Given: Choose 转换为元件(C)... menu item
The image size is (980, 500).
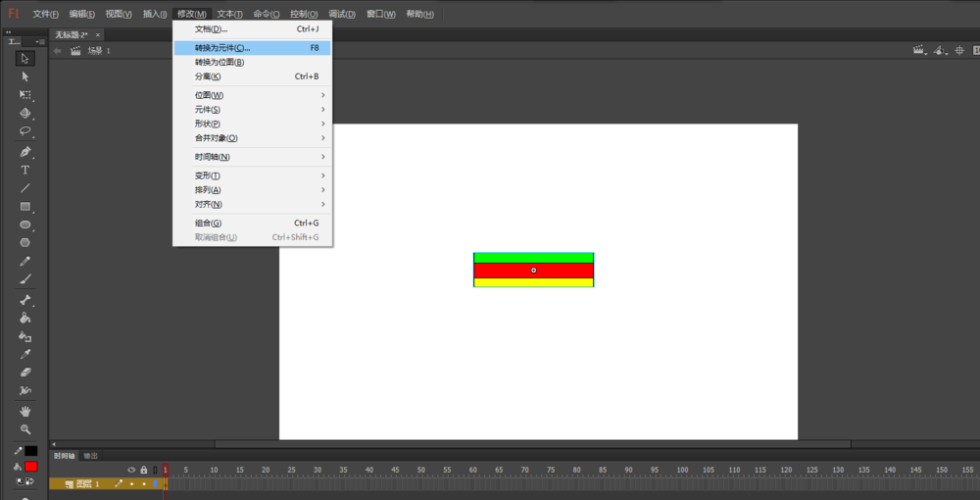Looking at the screenshot, I should tap(253, 47).
